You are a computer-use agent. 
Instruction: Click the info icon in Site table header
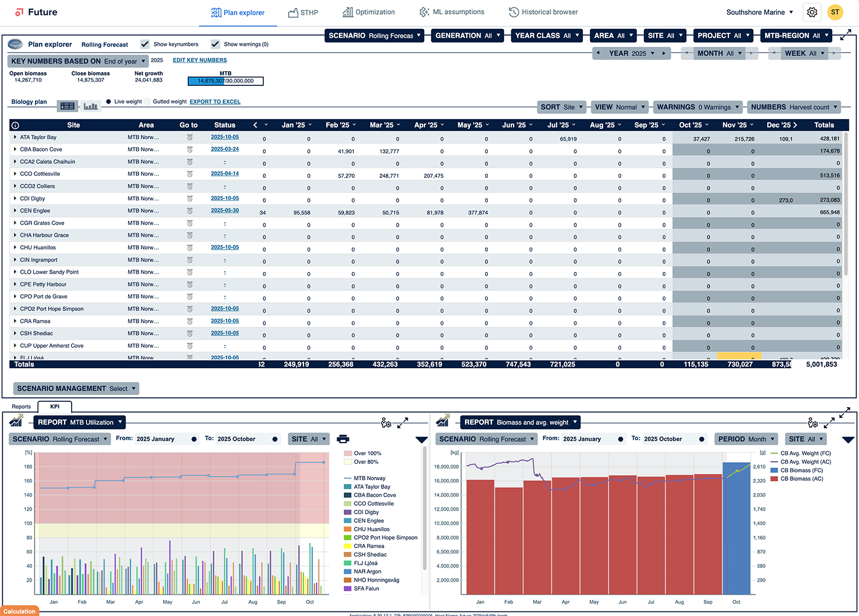(15, 125)
